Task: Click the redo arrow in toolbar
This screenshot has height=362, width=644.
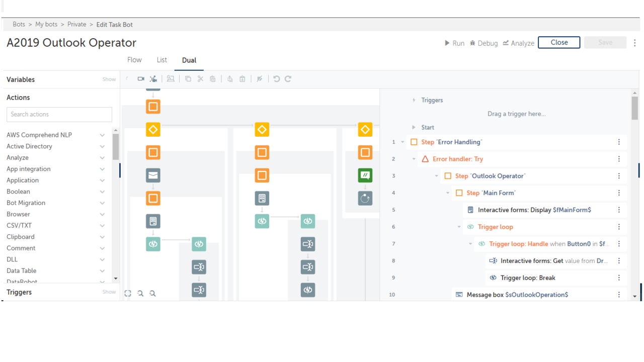Action: tap(288, 79)
